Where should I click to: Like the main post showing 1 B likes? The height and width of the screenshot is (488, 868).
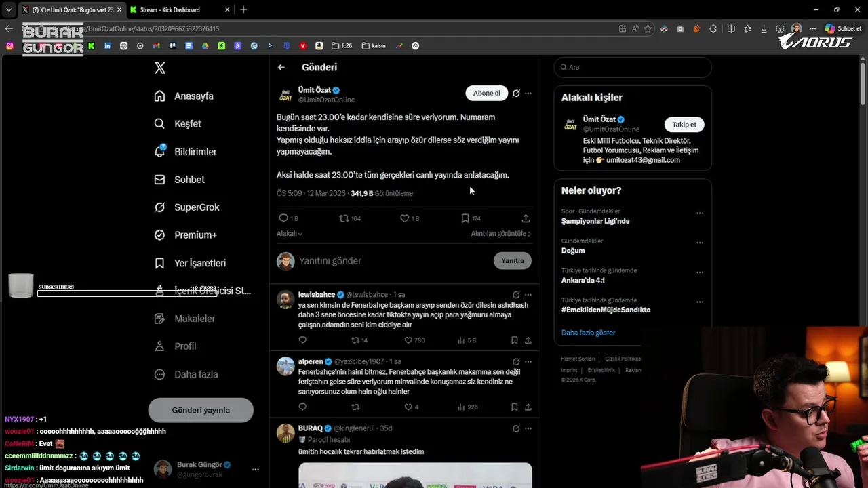[x=404, y=218]
